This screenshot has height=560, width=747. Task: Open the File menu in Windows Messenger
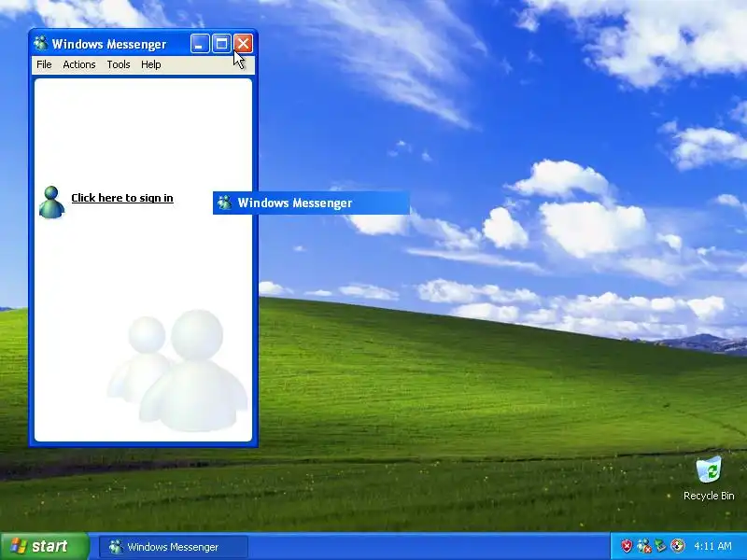coord(44,64)
